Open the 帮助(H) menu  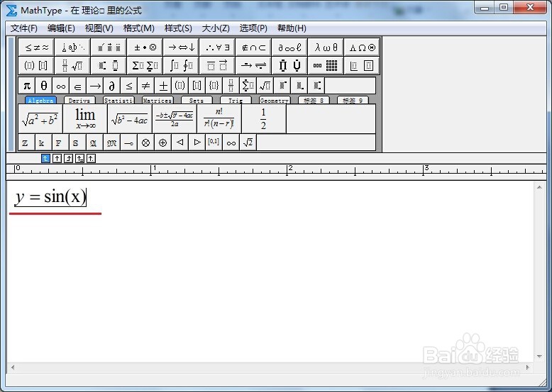[292, 28]
